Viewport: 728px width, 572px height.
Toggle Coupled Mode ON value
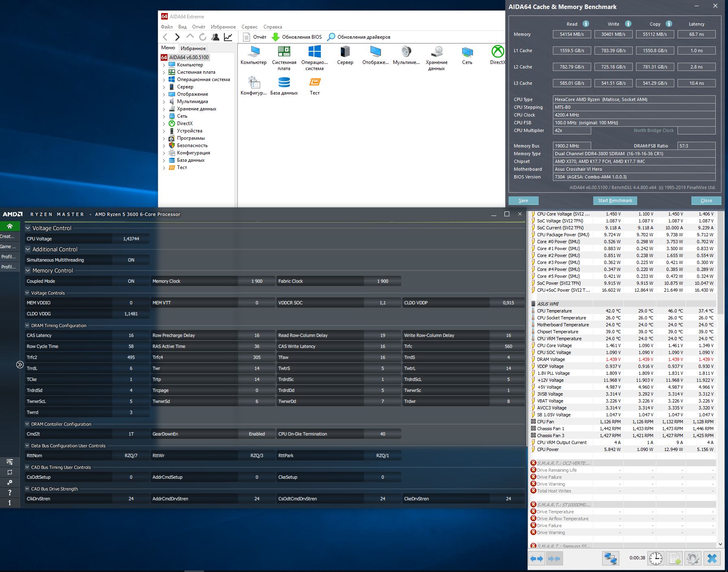(131, 281)
